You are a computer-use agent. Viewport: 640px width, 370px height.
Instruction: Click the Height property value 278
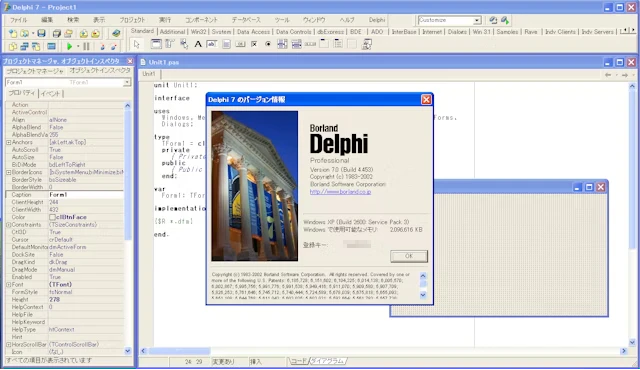click(x=86, y=299)
